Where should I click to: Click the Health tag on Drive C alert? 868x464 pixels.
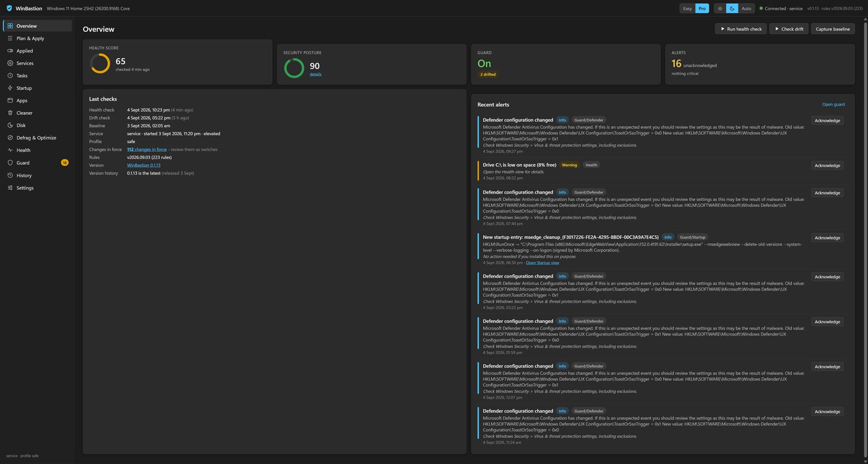(x=591, y=165)
